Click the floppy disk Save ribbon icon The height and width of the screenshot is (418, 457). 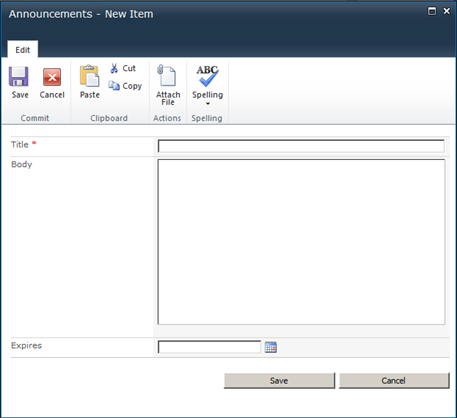pos(19,77)
